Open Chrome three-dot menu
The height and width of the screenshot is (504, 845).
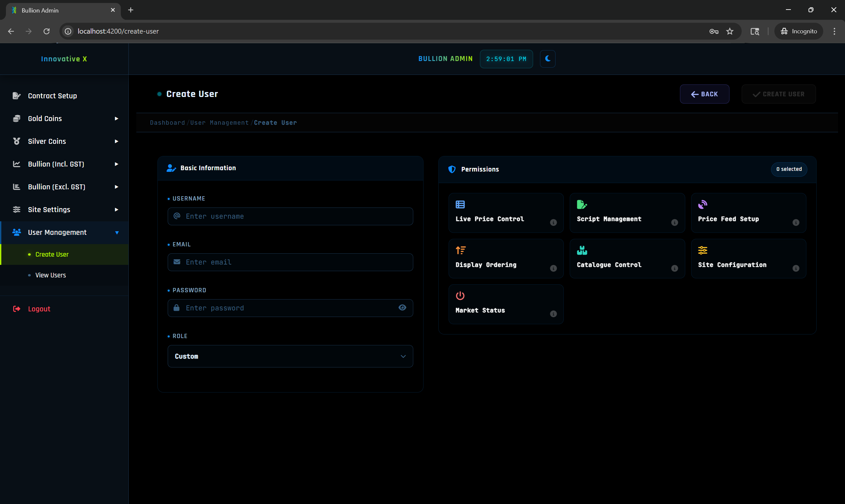click(x=834, y=31)
